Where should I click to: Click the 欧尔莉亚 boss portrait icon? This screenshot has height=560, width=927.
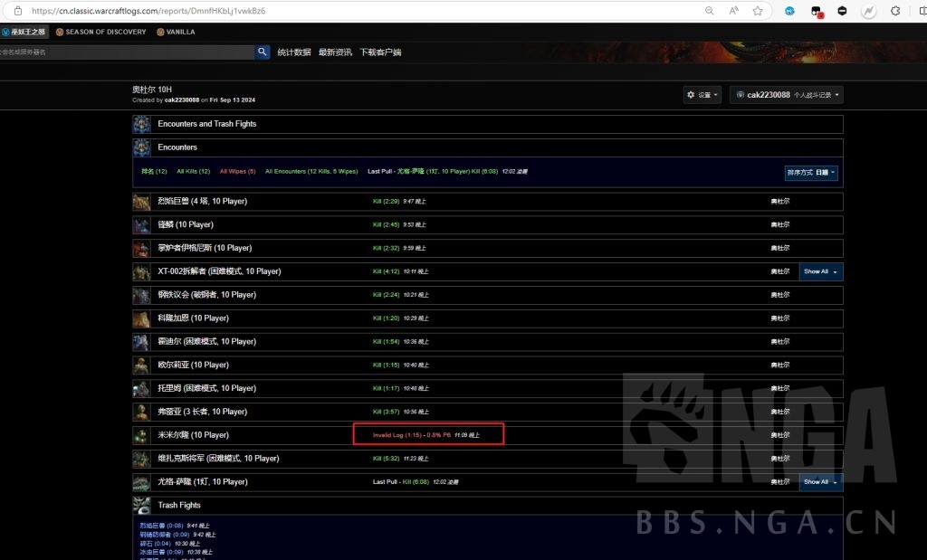coord(141,365)
